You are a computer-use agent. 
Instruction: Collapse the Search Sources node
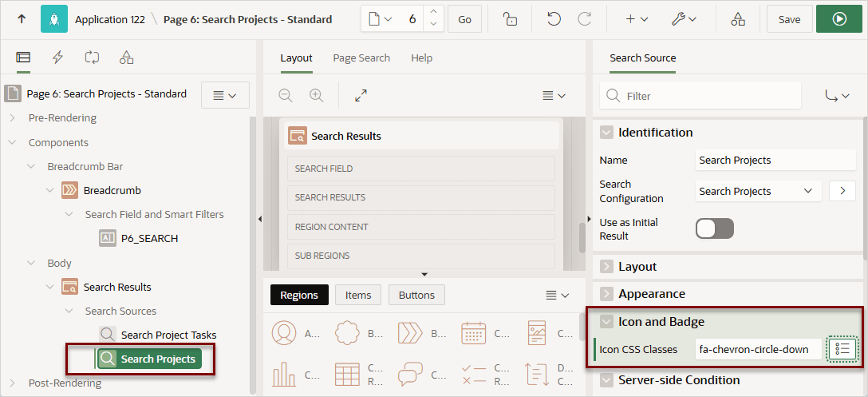point(69,311)
